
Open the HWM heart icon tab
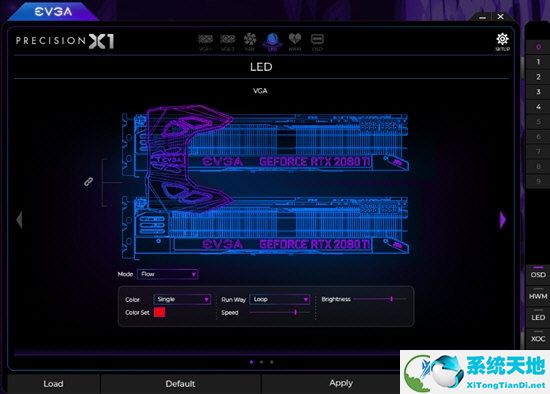295,42
